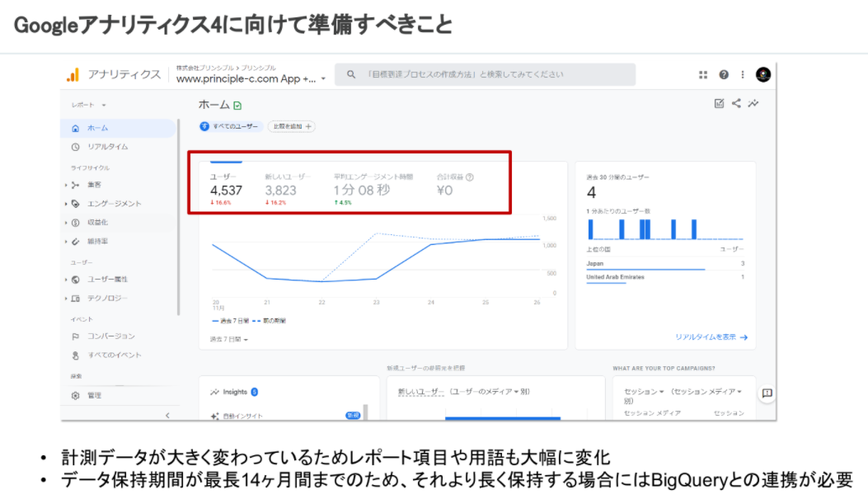The image size is (868, 504).
Task: Click the feedback speech bubble icon
Action: coord(767,393)
